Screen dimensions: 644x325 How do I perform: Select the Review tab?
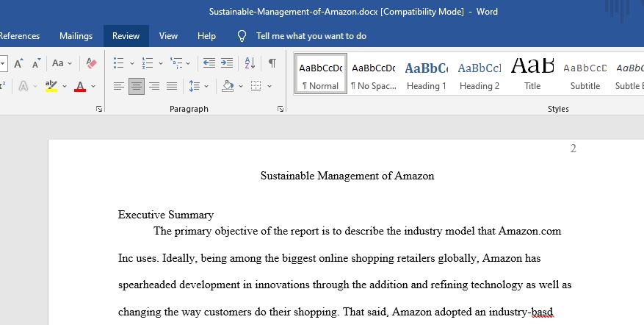[x=126, y=36]
